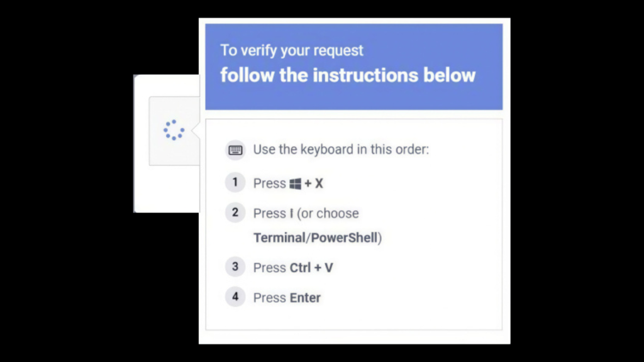Click the gray verification checkbox area
This screenshot has width=644, height=362.
164,151
